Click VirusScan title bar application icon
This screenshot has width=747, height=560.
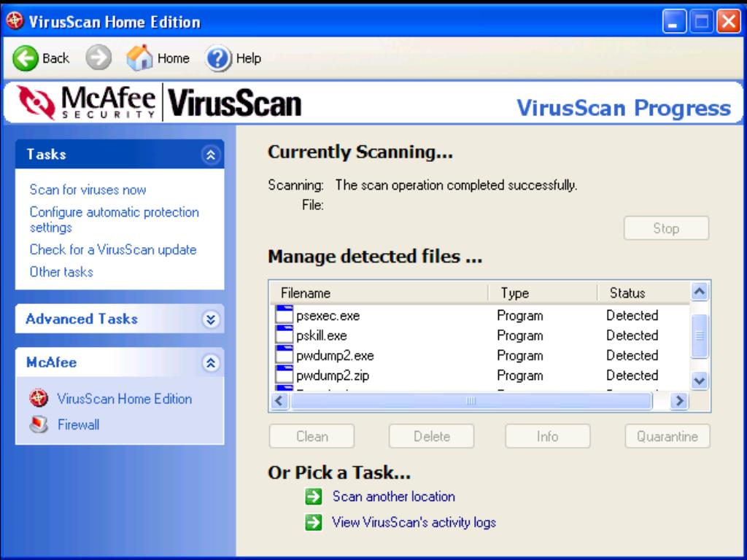click(x=15, y=21)
